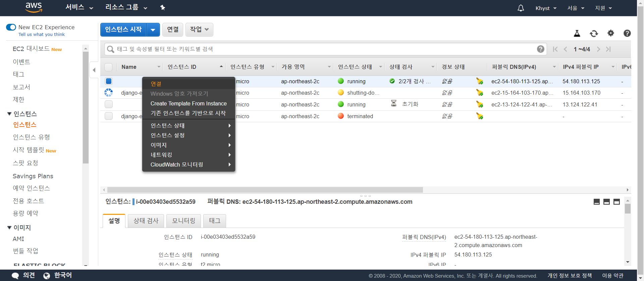This screenshot has width=644, height=281.
Task: Click the search filter help icon
Action: click(x=540, y=49)
